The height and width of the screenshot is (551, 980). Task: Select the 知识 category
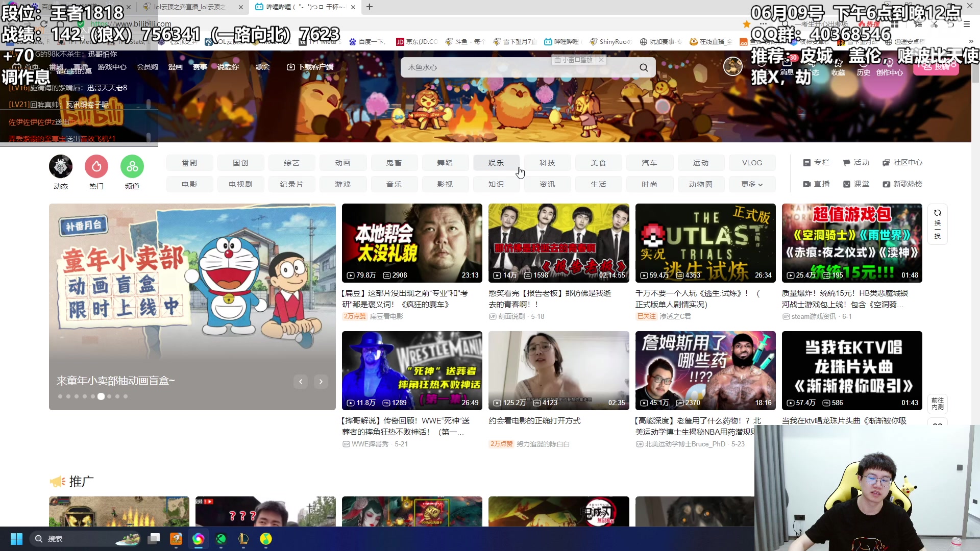pos(496,184)
